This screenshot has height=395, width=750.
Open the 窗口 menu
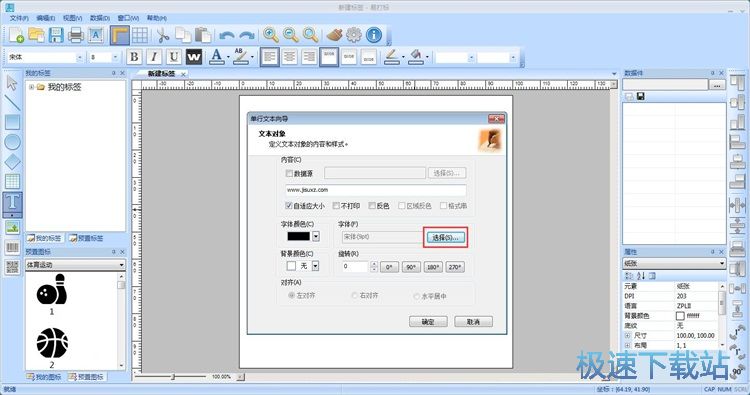click(128, 18)
